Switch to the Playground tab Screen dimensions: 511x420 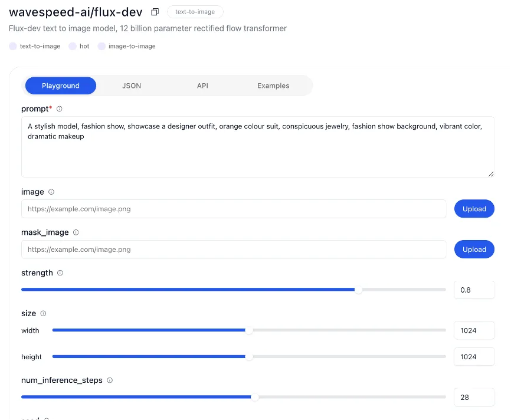(x=61, y=86)
